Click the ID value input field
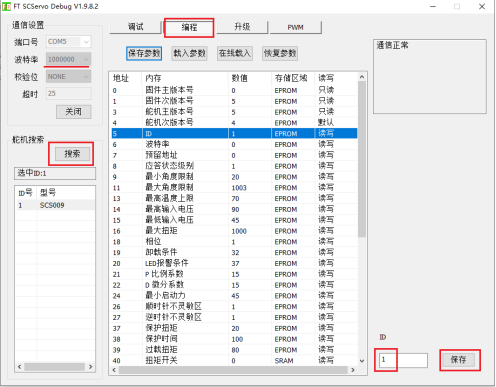This screenshot has width=496, height=387. click(x=403, y=360)
